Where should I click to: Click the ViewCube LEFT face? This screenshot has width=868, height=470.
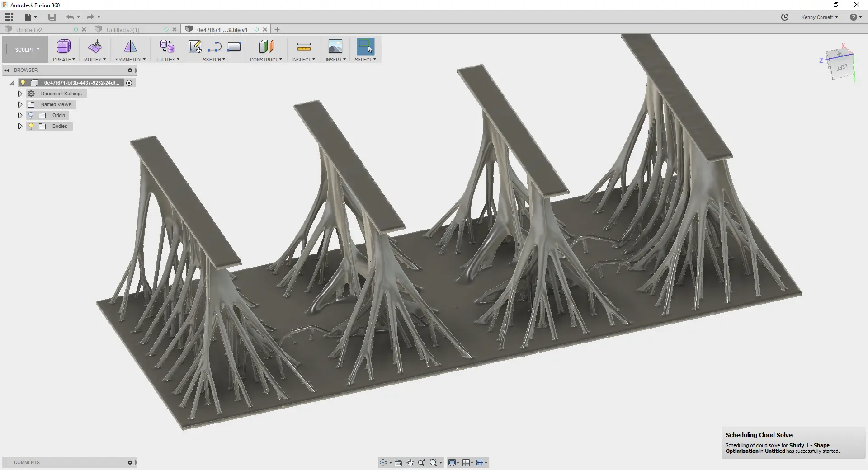(842, 68)
